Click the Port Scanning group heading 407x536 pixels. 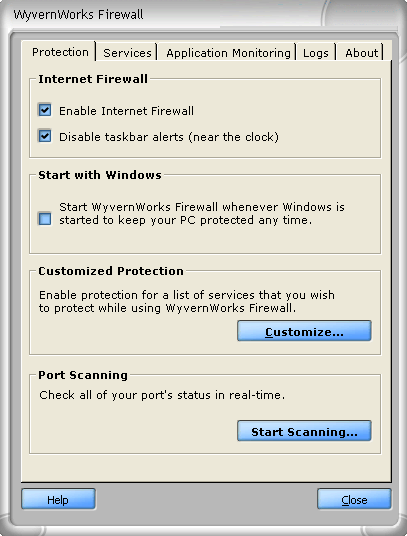(x=83, y=375)
